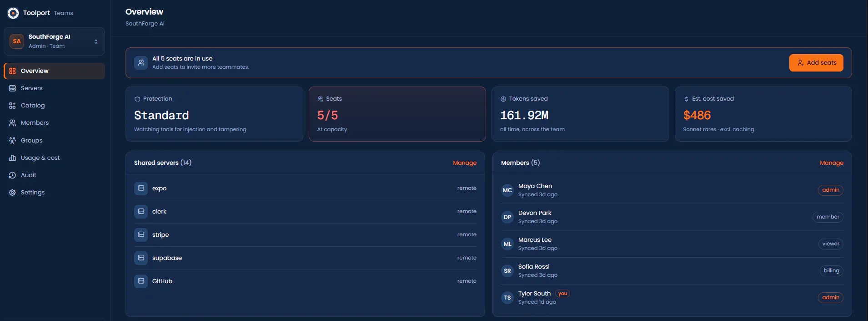The width and height of the screenshot is (868, 321).
Task: Click Sofia Rossi's billing role badge
Action: [832, 271]
